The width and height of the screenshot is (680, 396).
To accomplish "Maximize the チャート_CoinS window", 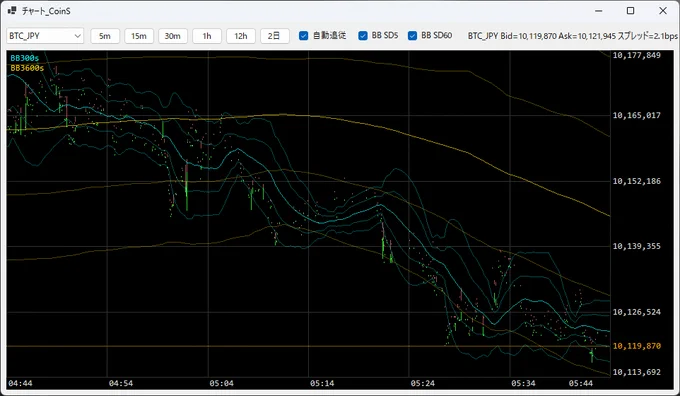I will pyautogui.click(x=631, y=11).
